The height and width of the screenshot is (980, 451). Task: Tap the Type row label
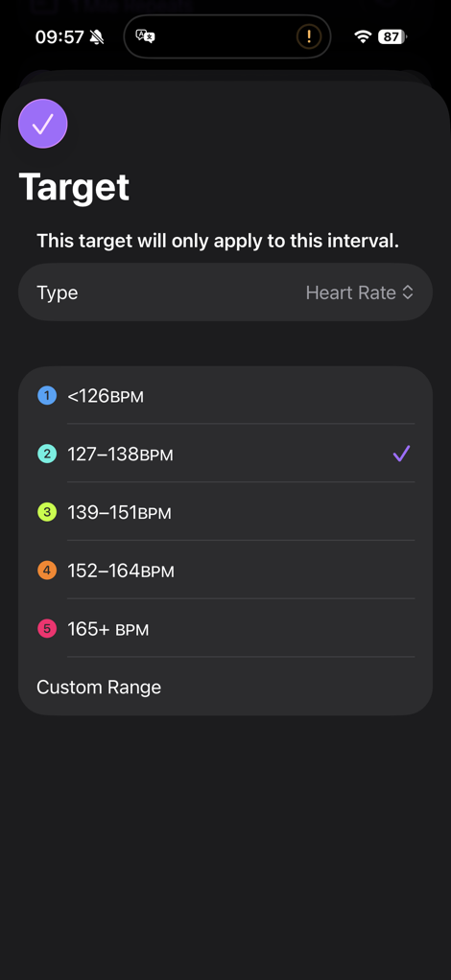[x=58, y=293]
